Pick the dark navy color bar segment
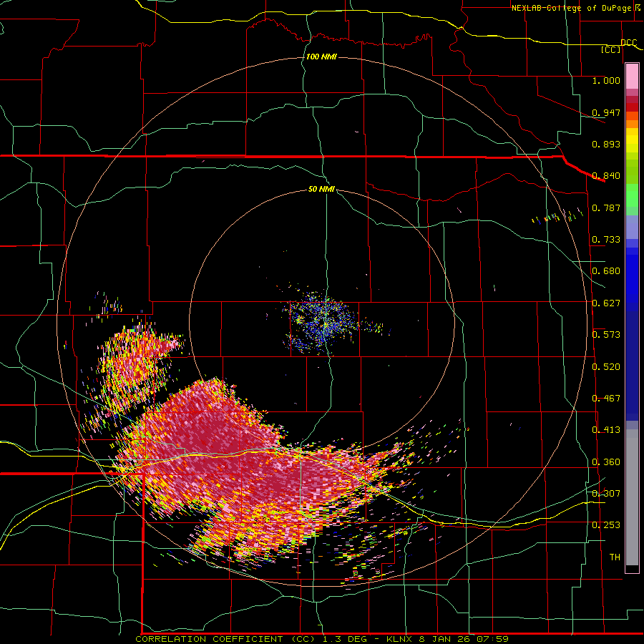Viewport: 644px width, 644px height. point(632,366)
